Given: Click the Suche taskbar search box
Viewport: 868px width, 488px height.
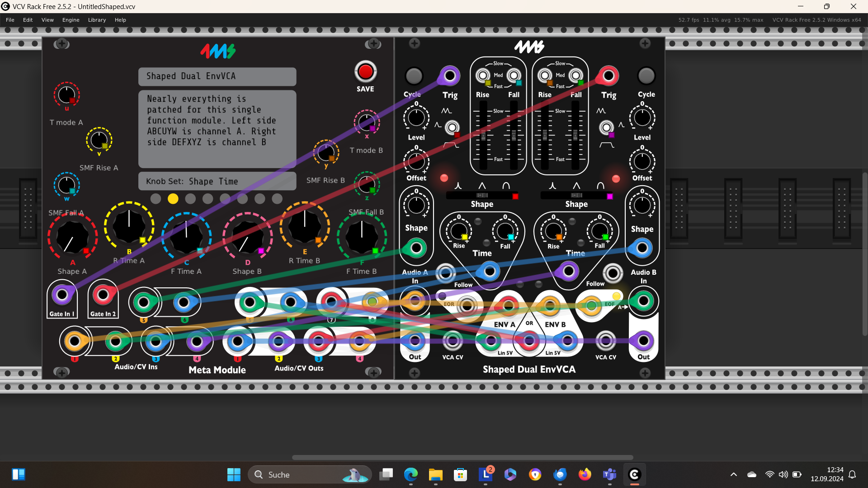Looking at the screenshot, I should click(310, 474).
